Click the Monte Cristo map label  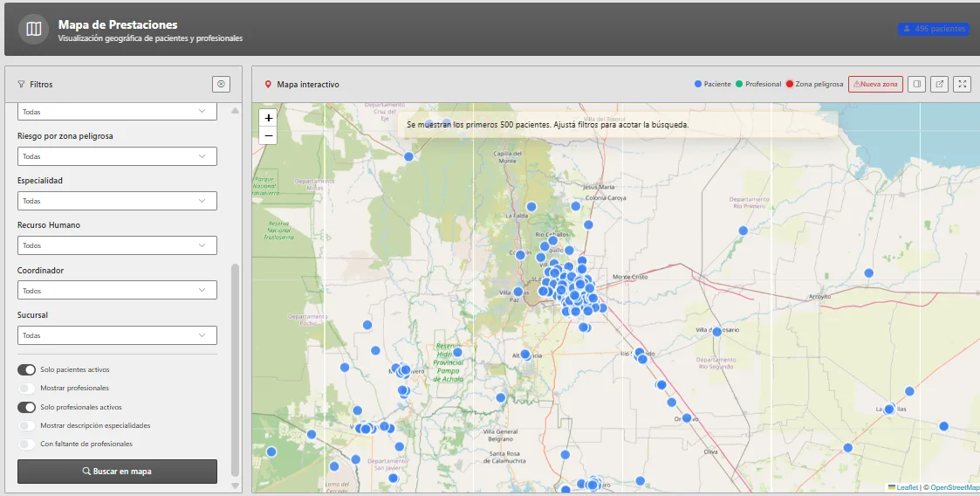(x=630, y=277)
